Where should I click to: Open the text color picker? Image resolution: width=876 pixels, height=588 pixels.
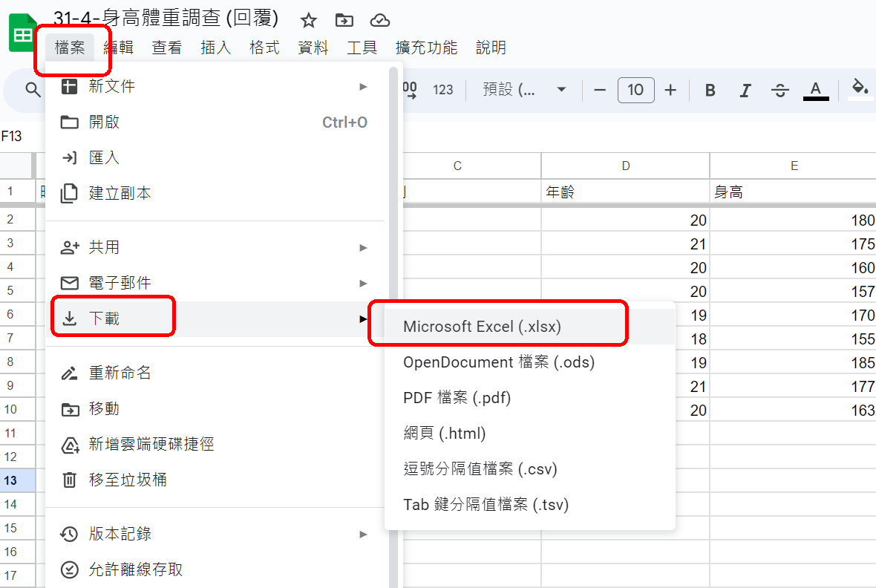[x=815, y=91]
